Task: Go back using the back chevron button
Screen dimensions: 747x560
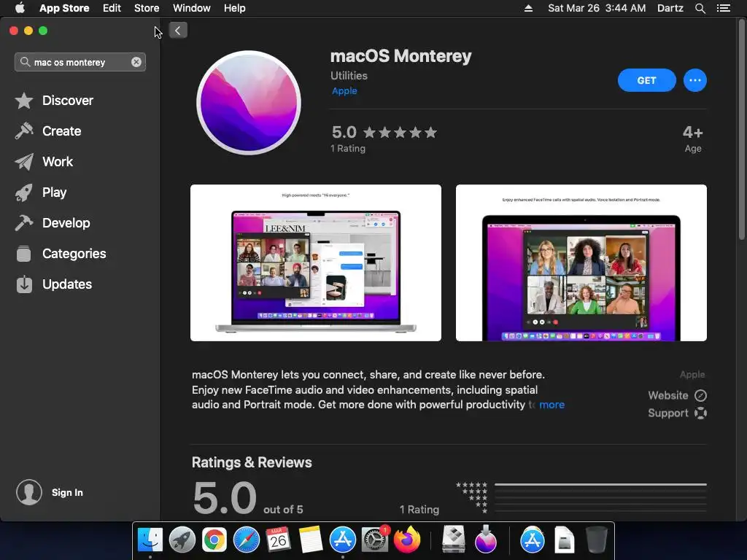Action: [178, 31]
